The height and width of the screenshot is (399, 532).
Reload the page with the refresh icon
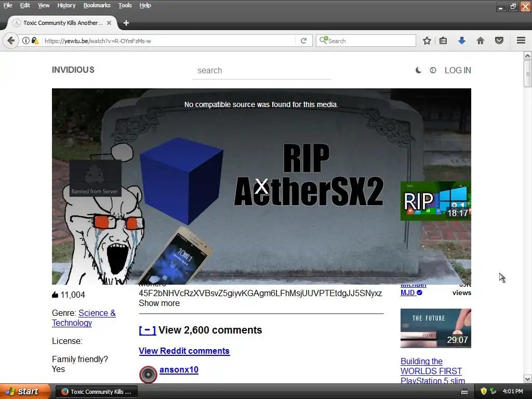(303, 41)
